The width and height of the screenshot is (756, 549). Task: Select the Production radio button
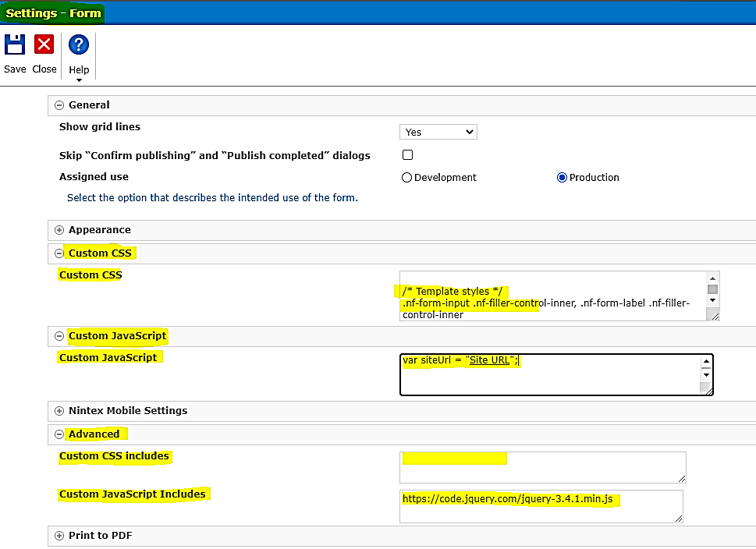pos(562,177)
